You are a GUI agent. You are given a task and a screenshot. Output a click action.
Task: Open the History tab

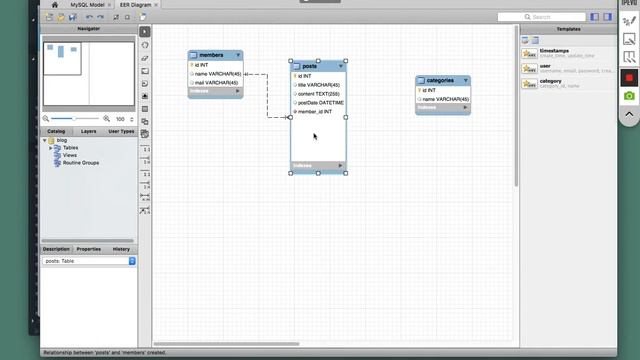(x=121, y=249)
